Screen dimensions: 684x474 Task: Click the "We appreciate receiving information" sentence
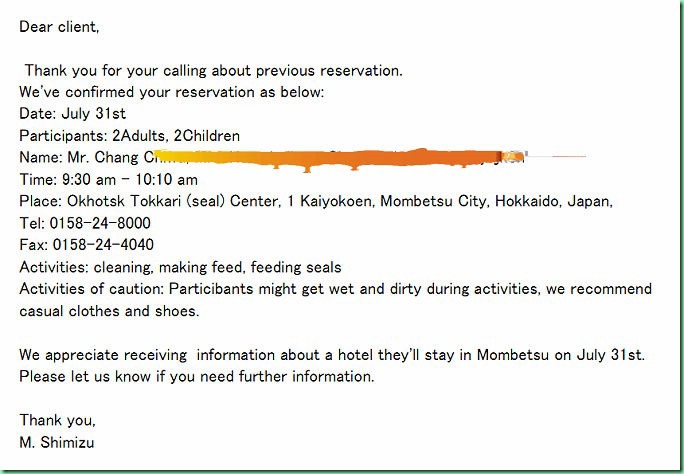point(332,354)
